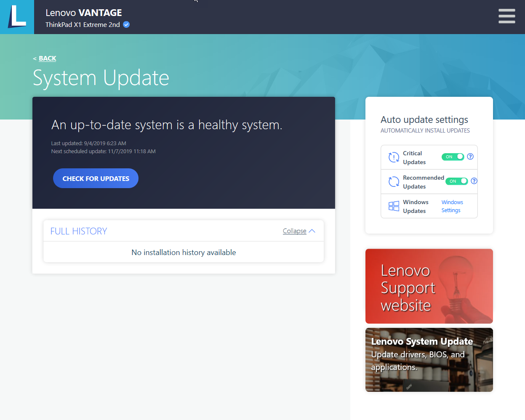525x420 pixels.
Task: Open help for Critical Updates
Action: tap(470, 157)
